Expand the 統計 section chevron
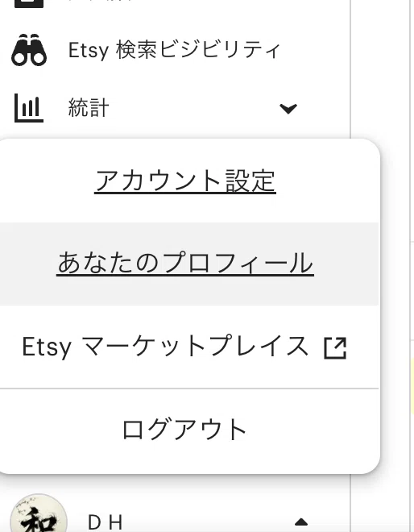Viewport: 414px width, 532px height. 288,109
